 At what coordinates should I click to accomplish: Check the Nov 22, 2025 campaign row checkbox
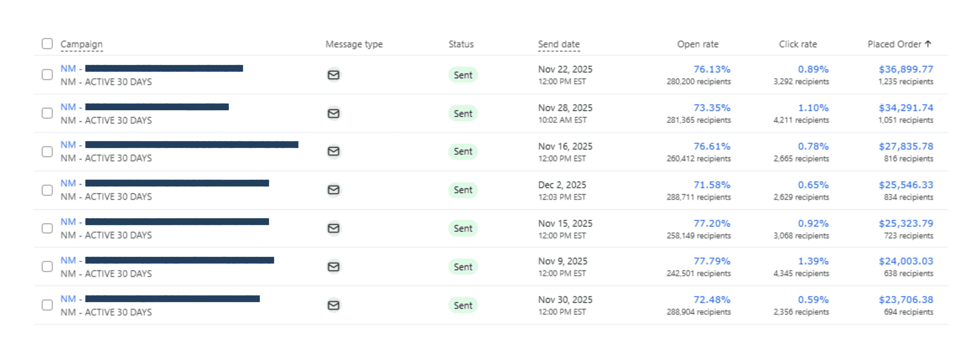point(47,75)
